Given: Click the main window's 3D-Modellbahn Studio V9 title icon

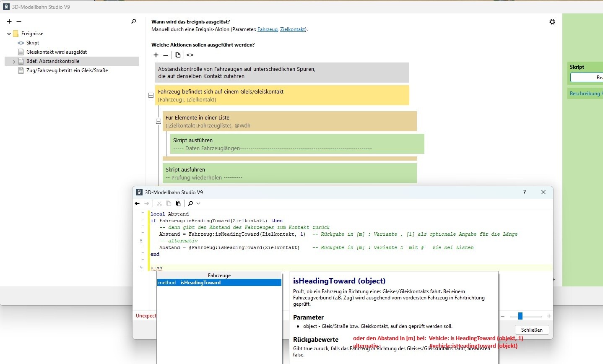Looking at the screenshot, I should point(6,7).
